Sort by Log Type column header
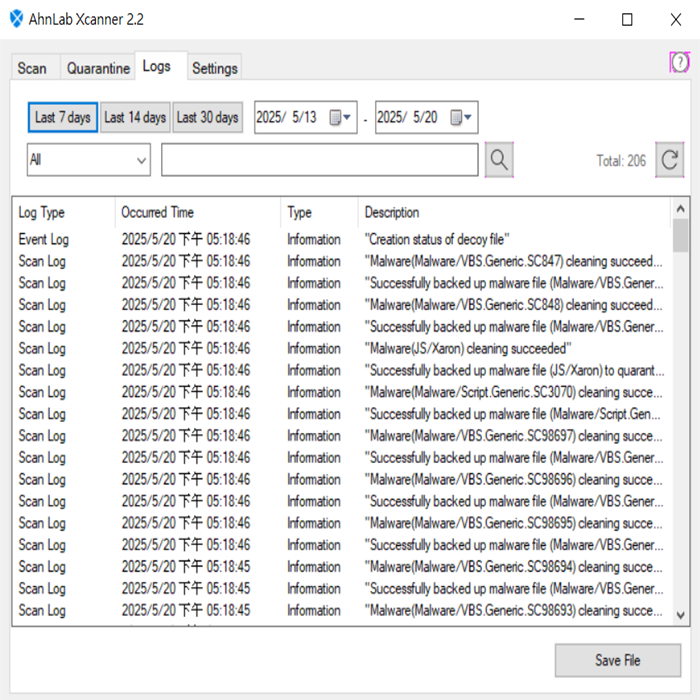This screenshot has width=700, height=700. click(x=64, y=212)
